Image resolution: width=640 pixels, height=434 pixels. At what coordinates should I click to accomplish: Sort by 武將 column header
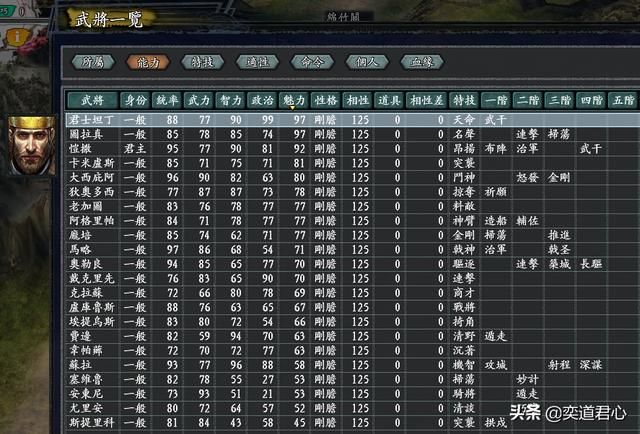coord(93,100)
